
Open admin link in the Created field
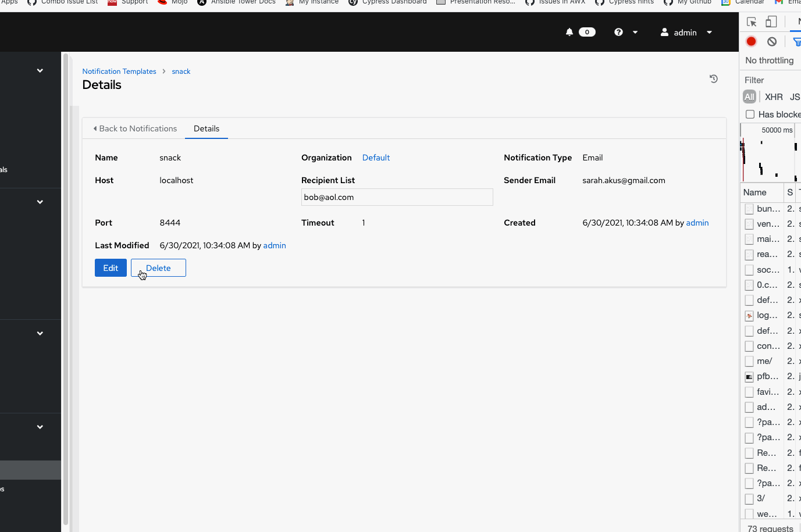pyautogui.click(x=697, y=223)
